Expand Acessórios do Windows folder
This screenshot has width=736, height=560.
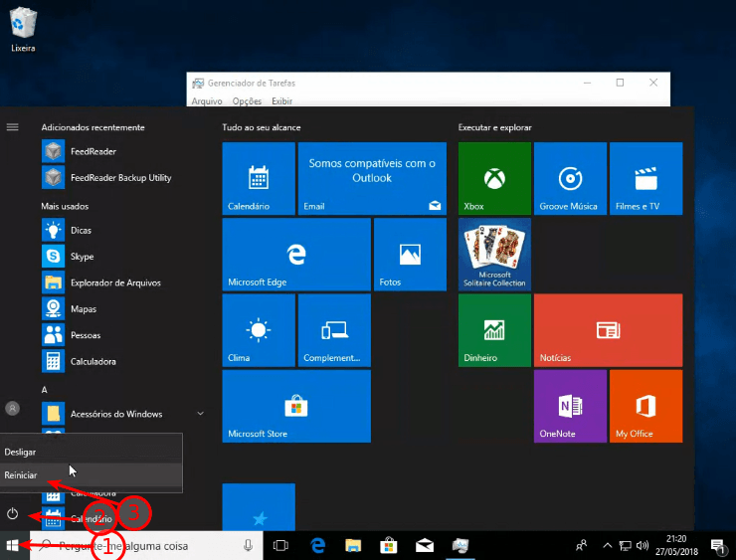coord(200,413)
